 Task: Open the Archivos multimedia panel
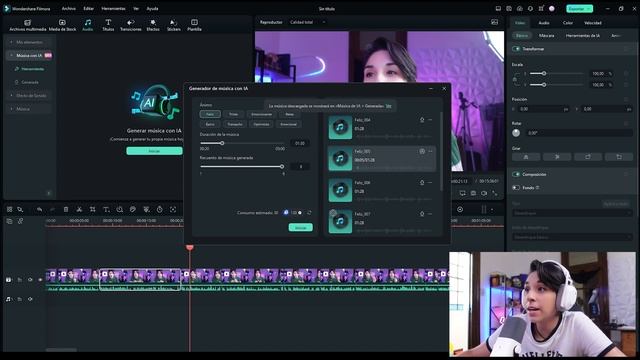click(27, 25)
